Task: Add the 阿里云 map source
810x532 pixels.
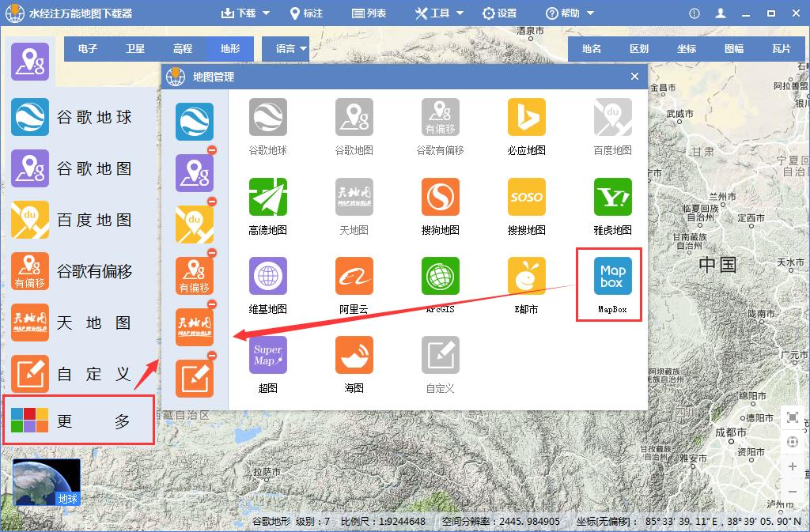Action: (354, 276)
